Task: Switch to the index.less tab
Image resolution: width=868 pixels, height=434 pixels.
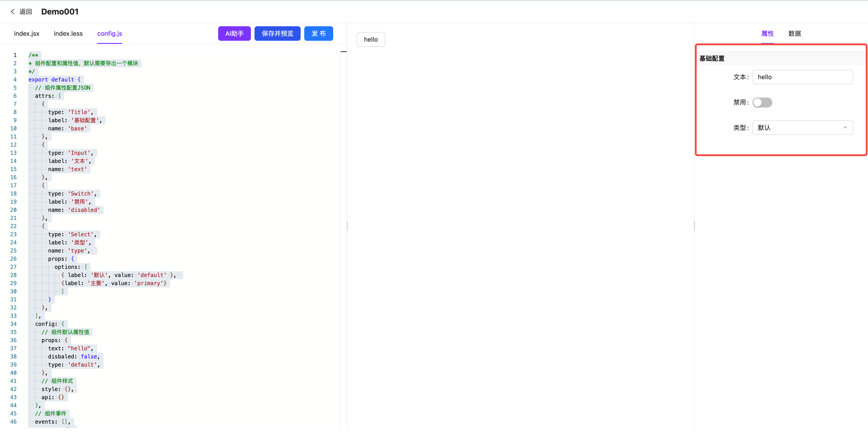Action: tap(68, 33)
